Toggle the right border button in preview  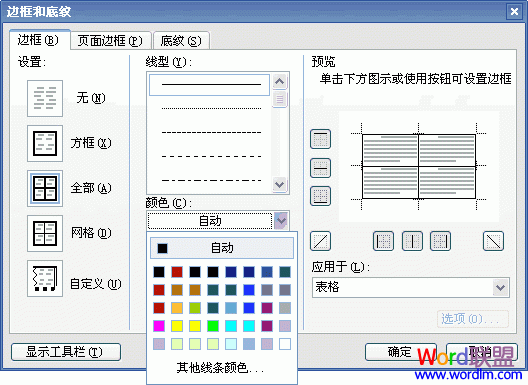click(x=440, y=241)
